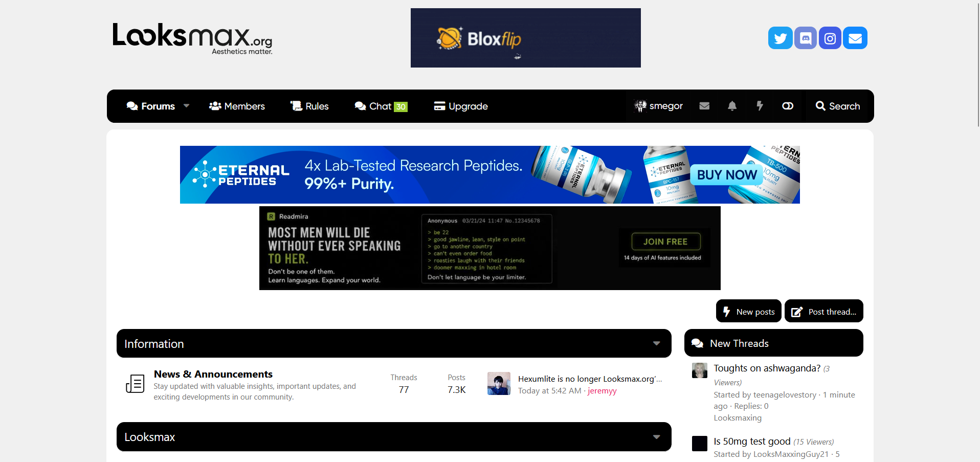Viewport: 980px width, 462px height.
Task: Open the Chat menu item
Action: pyautogui.click(x=381, y=106)
